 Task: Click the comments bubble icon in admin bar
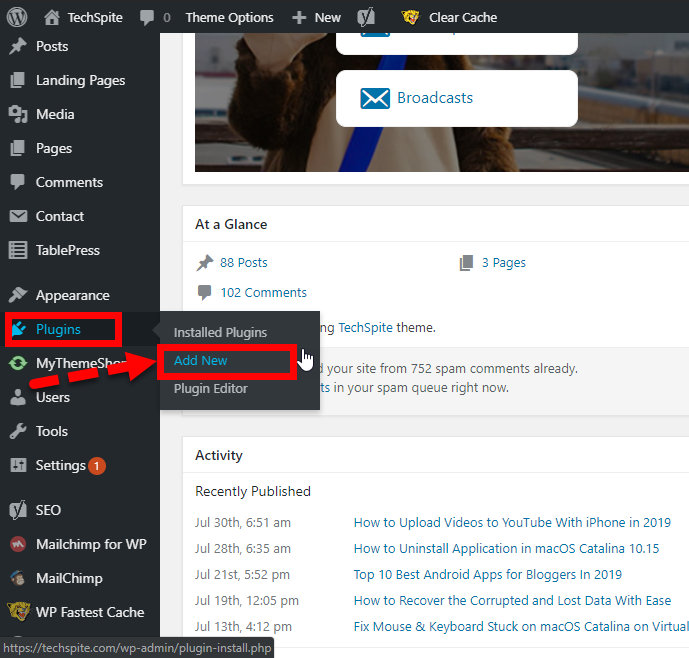click(147, 17)
